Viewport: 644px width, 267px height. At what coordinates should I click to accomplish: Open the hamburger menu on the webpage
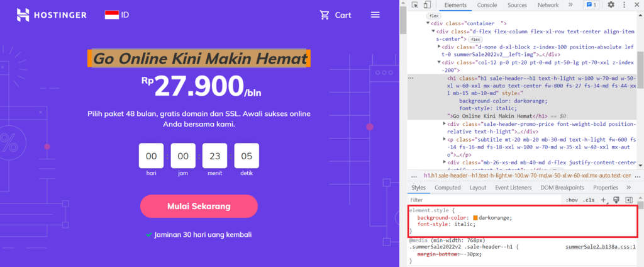coord(375,15)
